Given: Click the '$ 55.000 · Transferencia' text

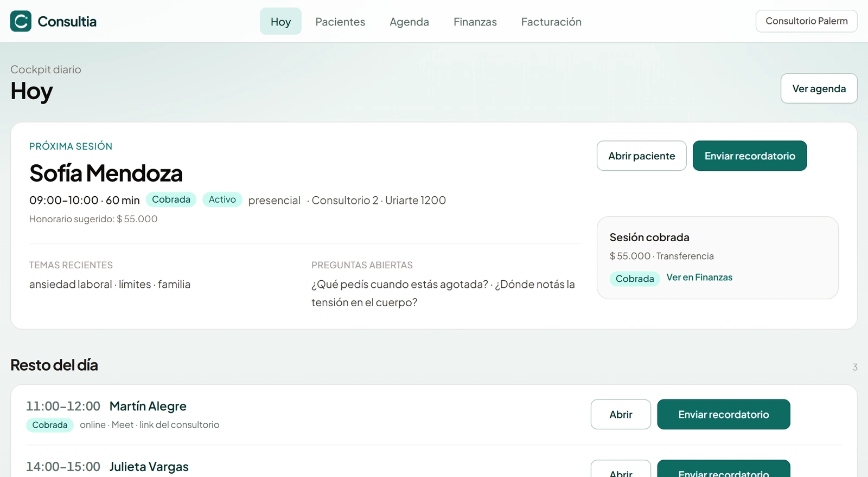Looking at the screenshot, I should 662,256.
